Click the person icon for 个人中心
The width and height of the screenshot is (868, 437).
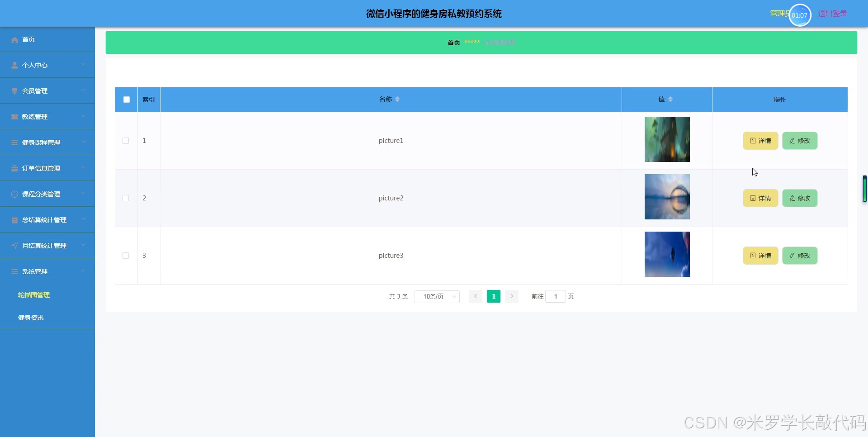[x=14, y=66]
